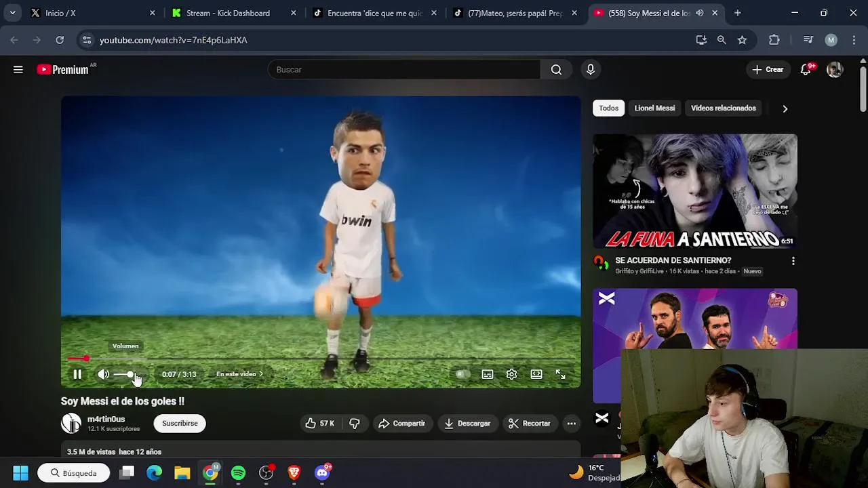This screenshot has width=868, height=488.
Task: Click the youtube.com address bar URL
Action: point(173,40)
